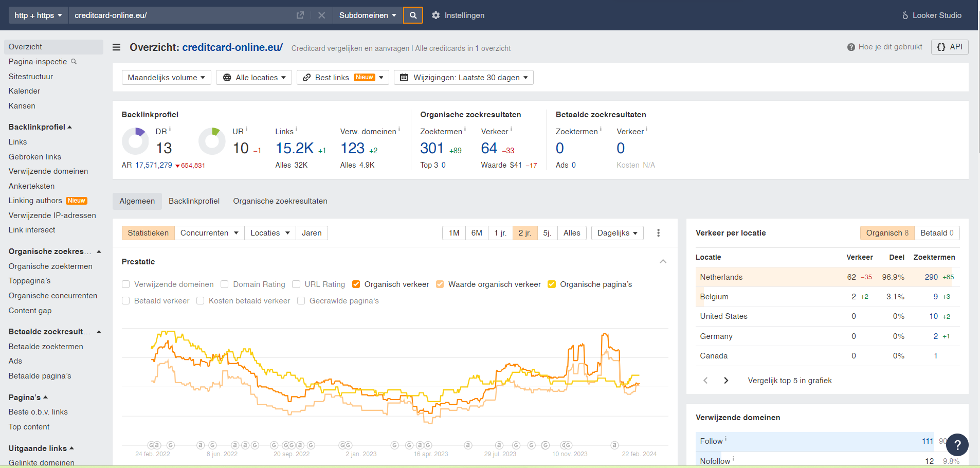
Task: Uncheck Waarde organisch verkeer checkbox
Action: [x=440, y=284]
